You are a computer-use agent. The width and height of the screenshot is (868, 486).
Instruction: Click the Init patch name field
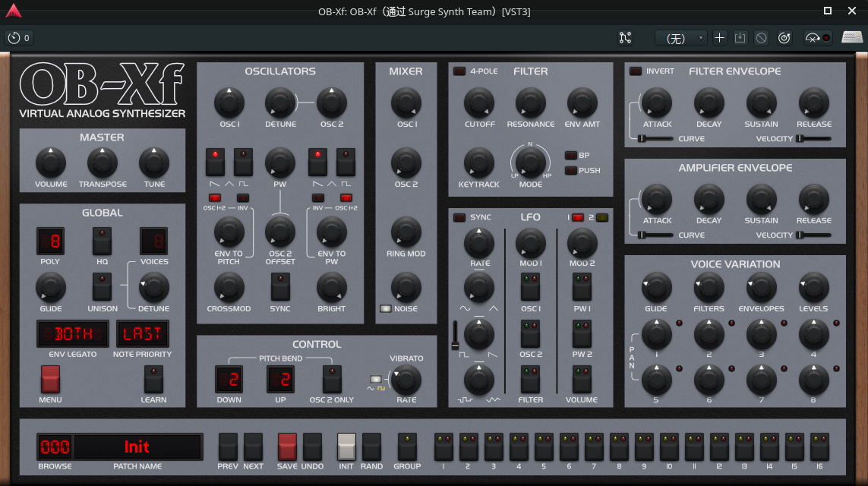[138, 447]
